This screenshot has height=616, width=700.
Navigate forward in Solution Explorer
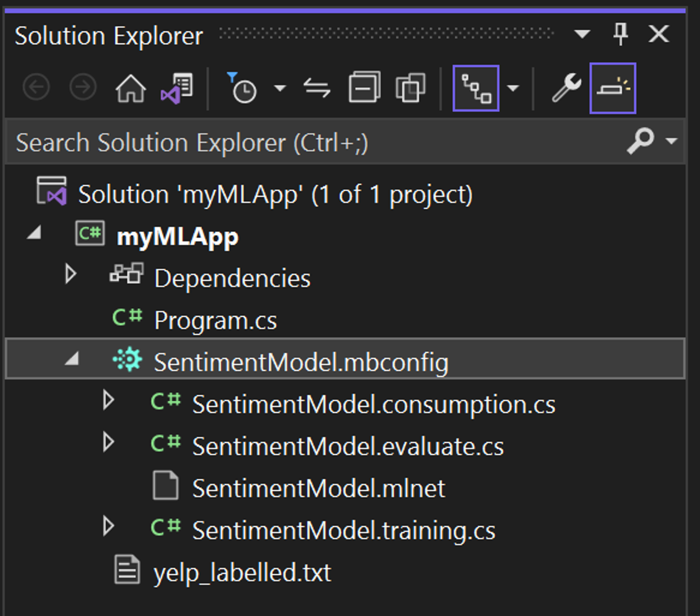click(x=82, y=87)
